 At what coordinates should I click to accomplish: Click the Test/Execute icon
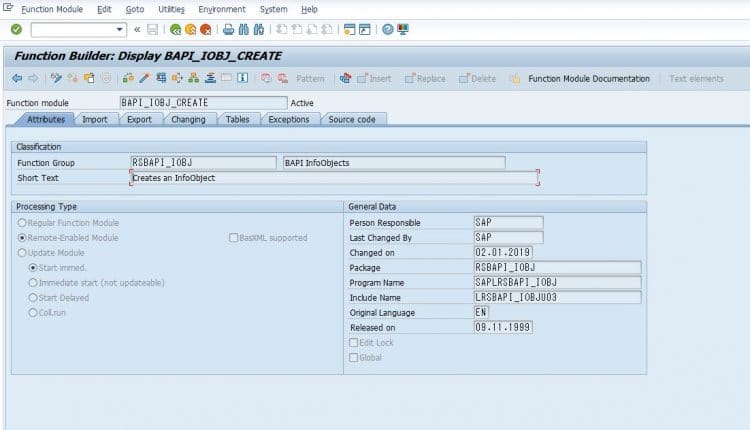click(x=161, y=78)
